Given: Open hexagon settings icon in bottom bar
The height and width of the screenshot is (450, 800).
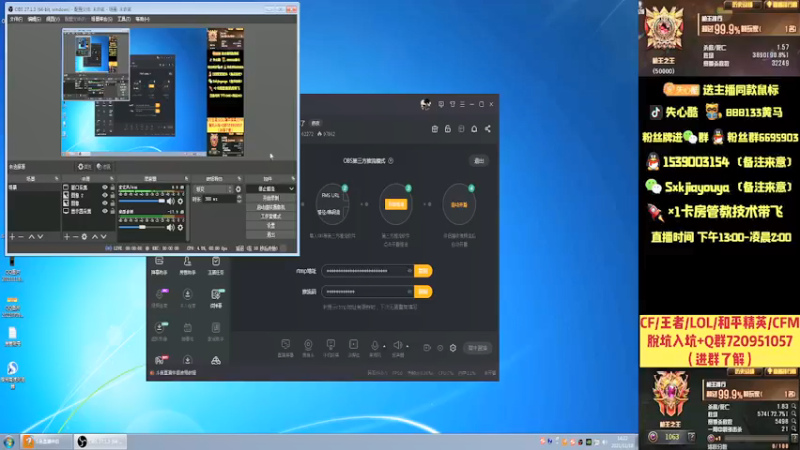Looking at the screenshot, I should point(453,348).
